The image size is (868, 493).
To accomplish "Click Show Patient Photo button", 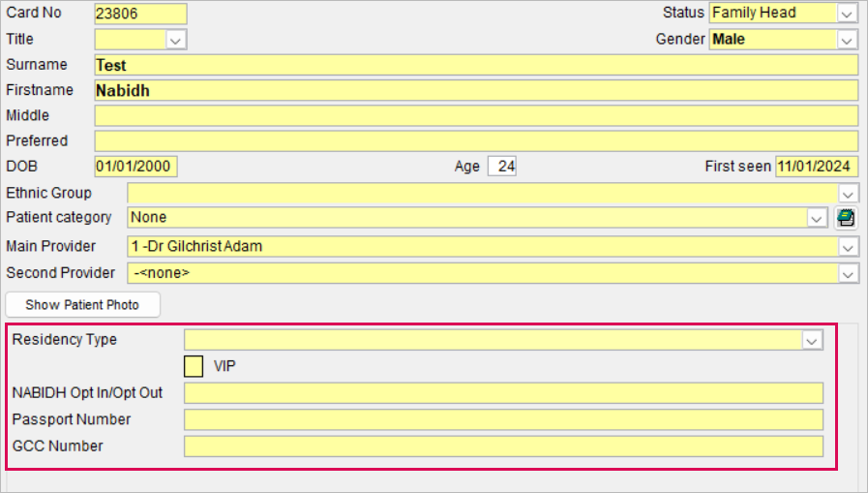I will point(82,305).
